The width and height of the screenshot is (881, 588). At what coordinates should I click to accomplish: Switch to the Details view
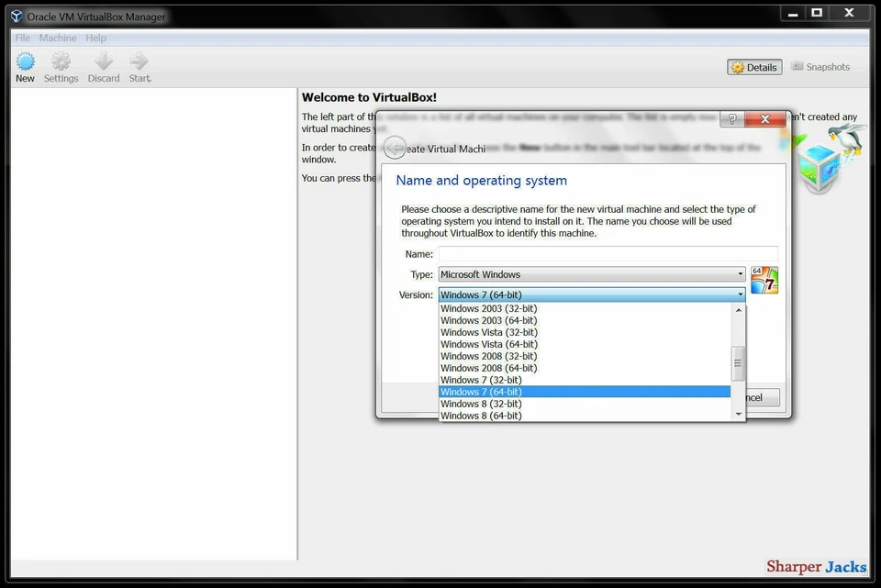pyautogui.click(x=753, y=66)
